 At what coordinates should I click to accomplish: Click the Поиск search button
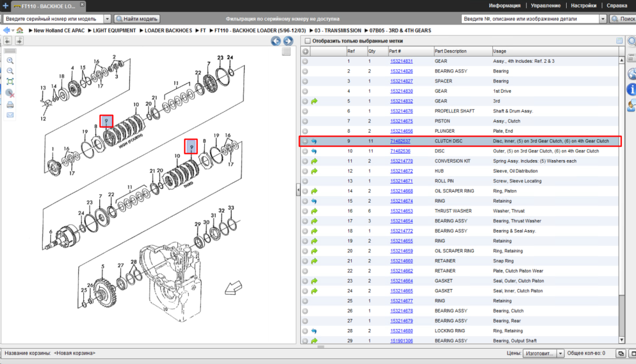tap(623, 18)
